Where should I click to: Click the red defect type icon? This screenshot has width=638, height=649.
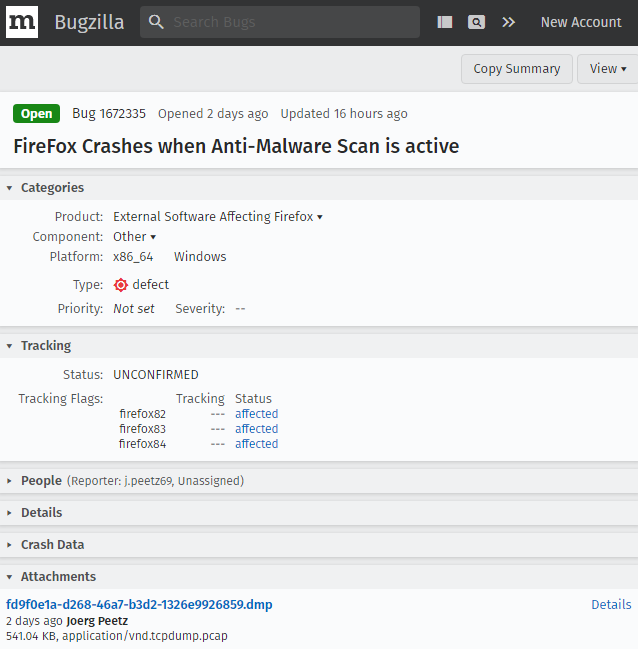pyautogui.click(x=121, y=285)
